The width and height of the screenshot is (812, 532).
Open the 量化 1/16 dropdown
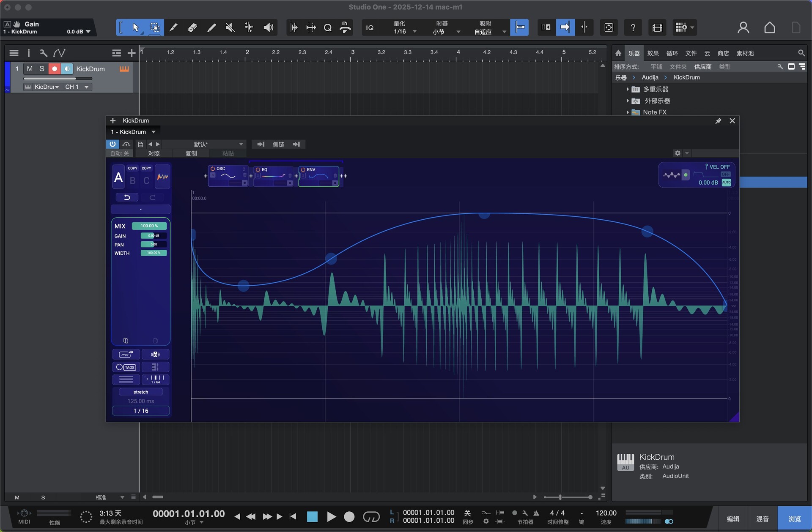414,32
